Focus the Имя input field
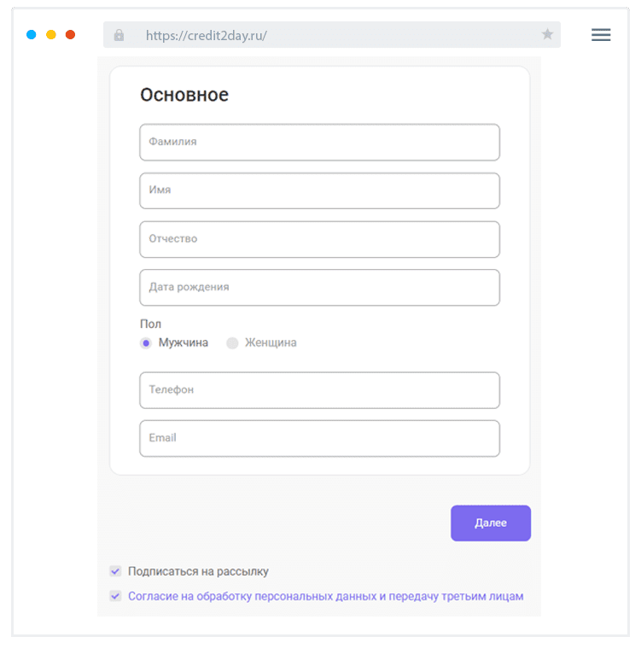641x672 pixels. (319, 190)
